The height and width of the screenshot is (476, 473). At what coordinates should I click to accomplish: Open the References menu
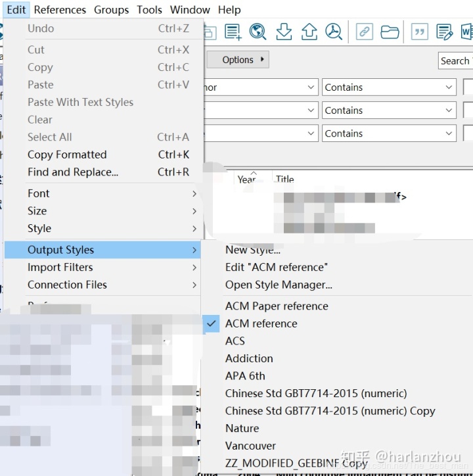coord(60,10)
